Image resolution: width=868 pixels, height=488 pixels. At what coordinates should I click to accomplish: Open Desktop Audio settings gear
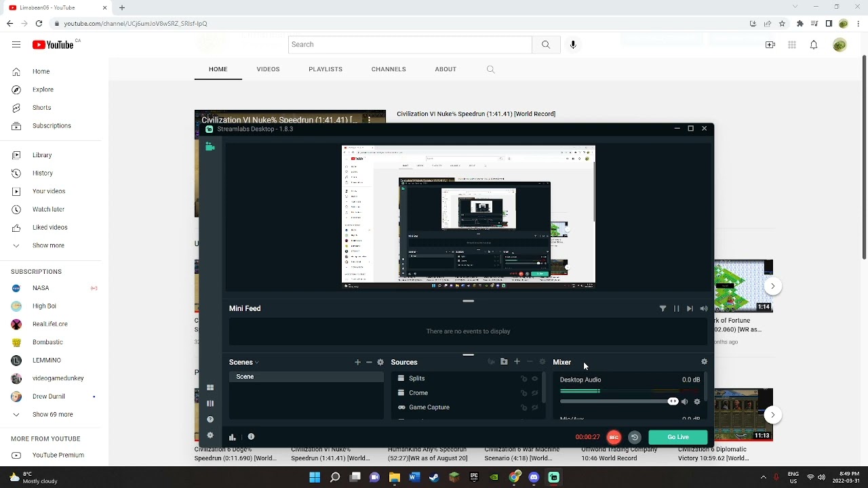(696, 402)
